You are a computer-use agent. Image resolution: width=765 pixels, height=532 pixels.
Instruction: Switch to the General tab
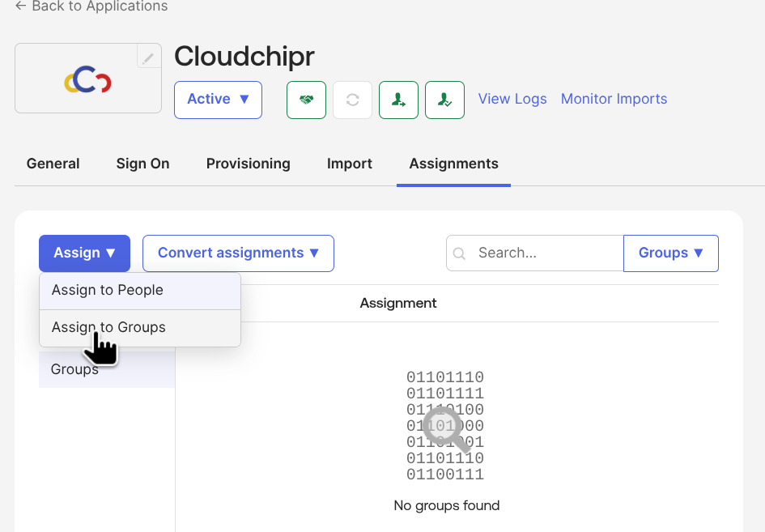coord(53,164)
